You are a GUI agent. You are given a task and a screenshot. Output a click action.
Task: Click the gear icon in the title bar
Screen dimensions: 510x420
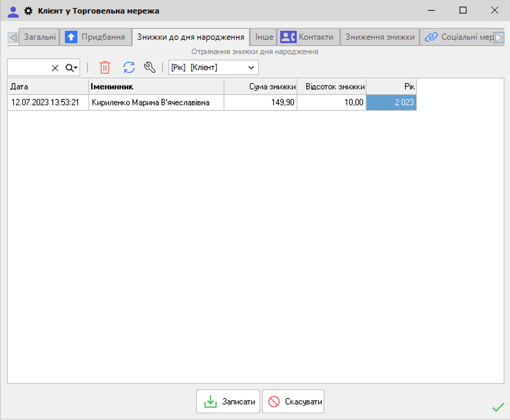pos(28,11)
